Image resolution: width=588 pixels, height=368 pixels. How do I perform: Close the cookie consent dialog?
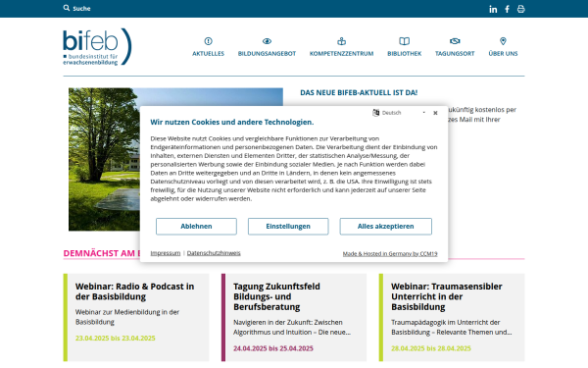coord(435,113)
